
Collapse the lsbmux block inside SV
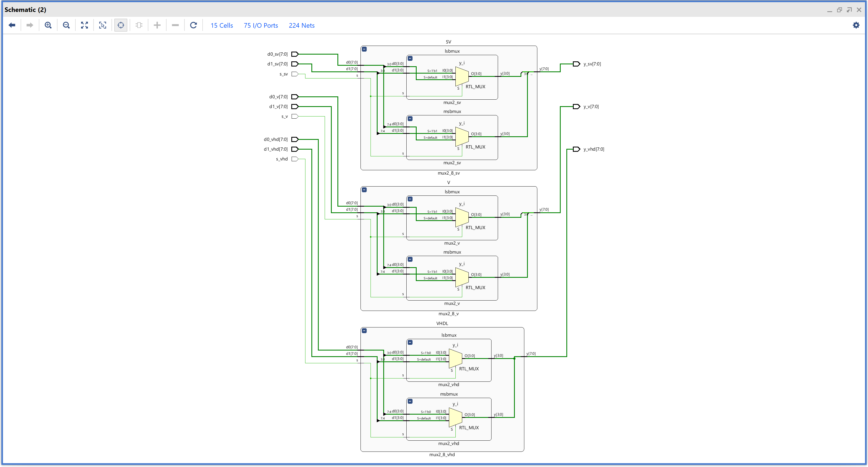click(410, 58)
